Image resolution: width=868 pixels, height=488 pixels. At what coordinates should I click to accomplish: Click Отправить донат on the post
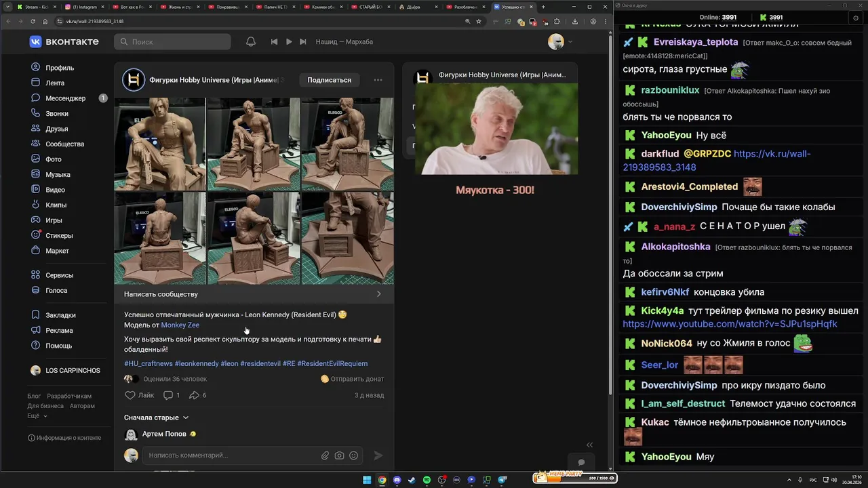tap(352, 379)
